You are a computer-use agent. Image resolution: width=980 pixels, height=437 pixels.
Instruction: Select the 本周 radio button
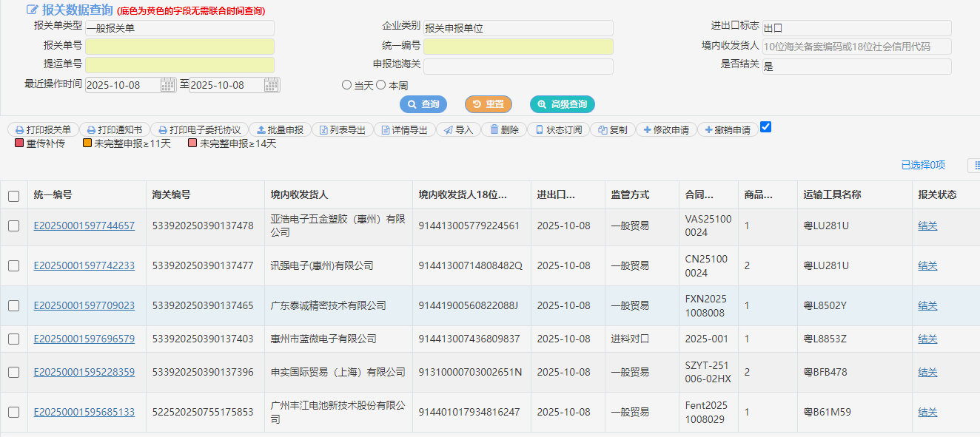(380, 85)
